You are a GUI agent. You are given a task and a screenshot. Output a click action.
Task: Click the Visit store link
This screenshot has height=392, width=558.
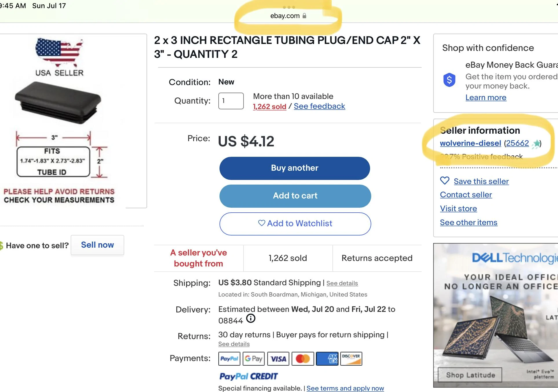(458, 209)
